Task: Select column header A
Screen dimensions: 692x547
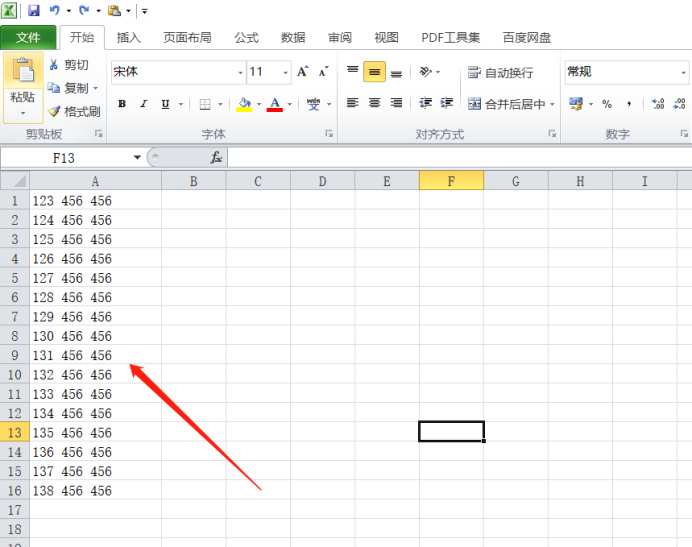Action: coord(95,181)
